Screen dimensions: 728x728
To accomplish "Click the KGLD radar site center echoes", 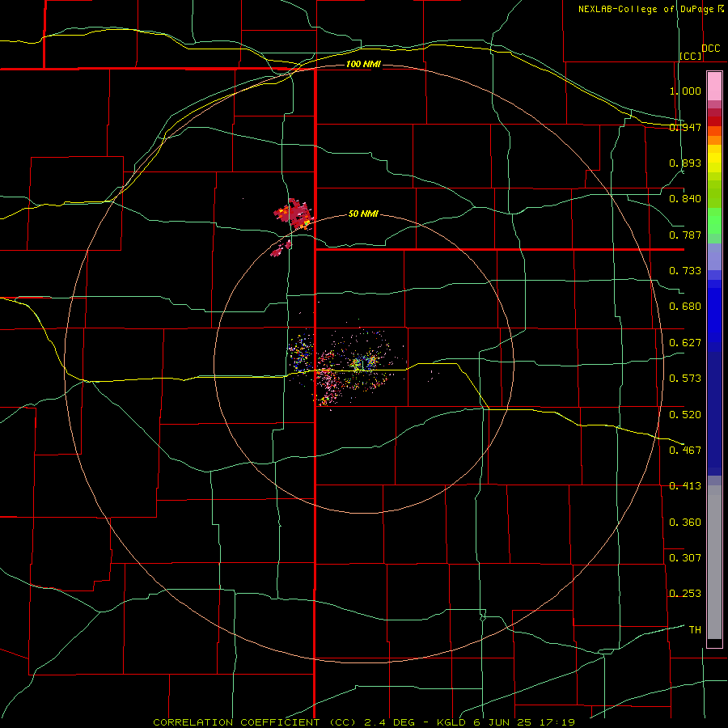I will coord(362,363).
